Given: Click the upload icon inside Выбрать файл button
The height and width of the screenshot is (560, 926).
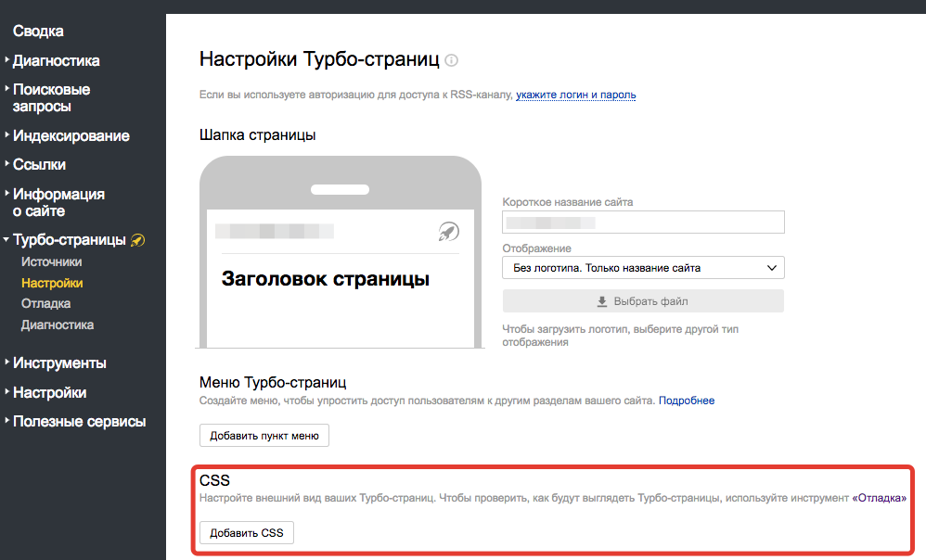Looking at the screenshot, I should (x=602, y=300).
